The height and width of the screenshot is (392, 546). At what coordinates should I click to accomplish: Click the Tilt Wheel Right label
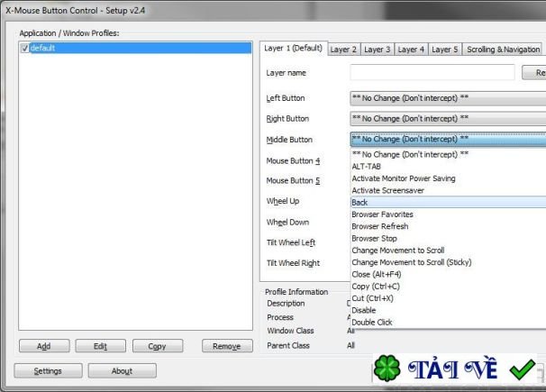coord(293,263)
